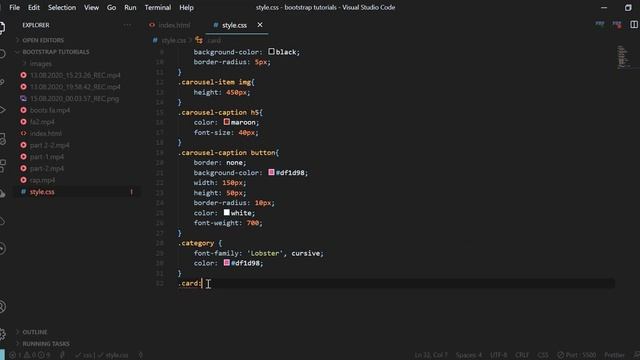This screenshot has width=640, height=360.
Task: Open the Manage gear icon
Action: pos(2,334)
